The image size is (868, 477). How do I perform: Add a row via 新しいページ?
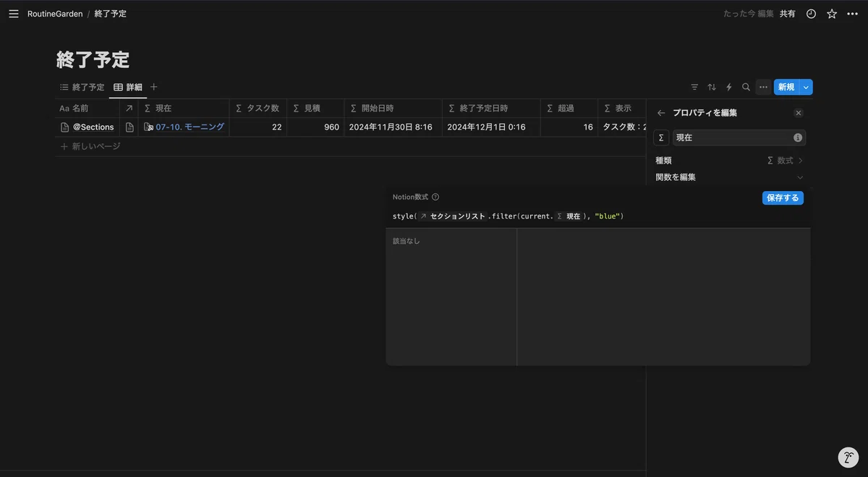(90, 146)
